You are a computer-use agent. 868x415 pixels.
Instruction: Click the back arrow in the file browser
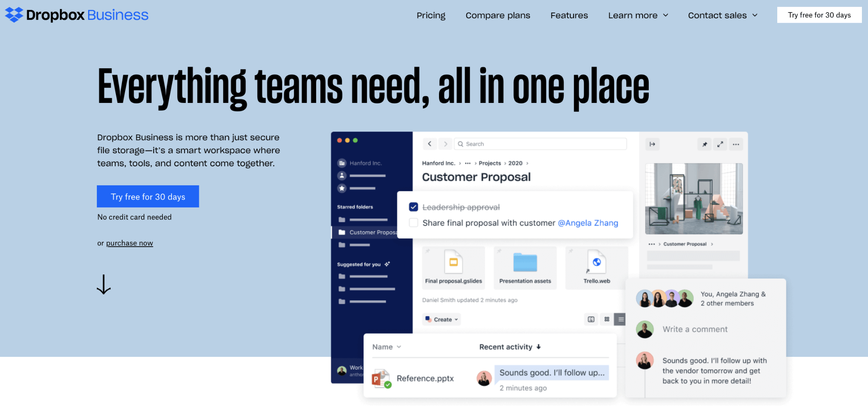tap(429, 144)
